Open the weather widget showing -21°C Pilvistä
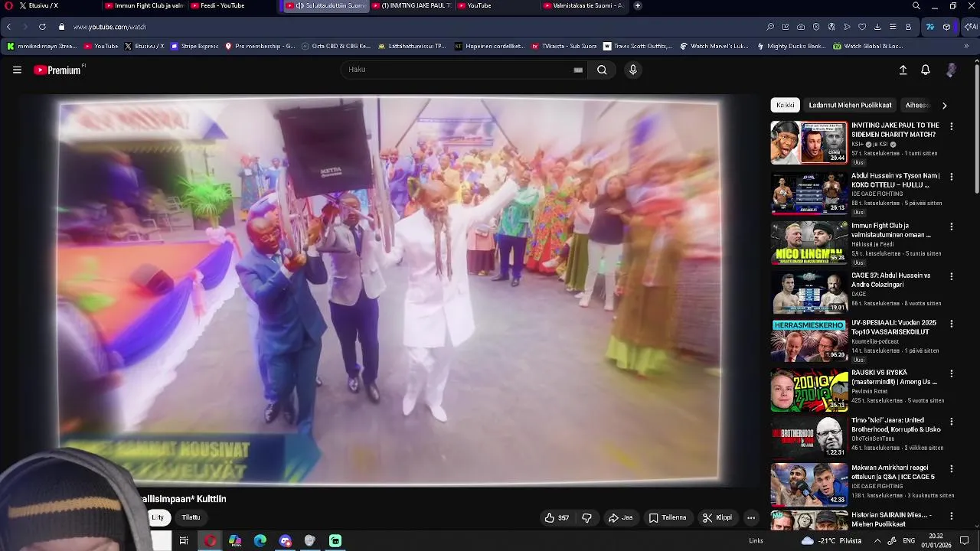980x551 pixels. click(831, 541)
